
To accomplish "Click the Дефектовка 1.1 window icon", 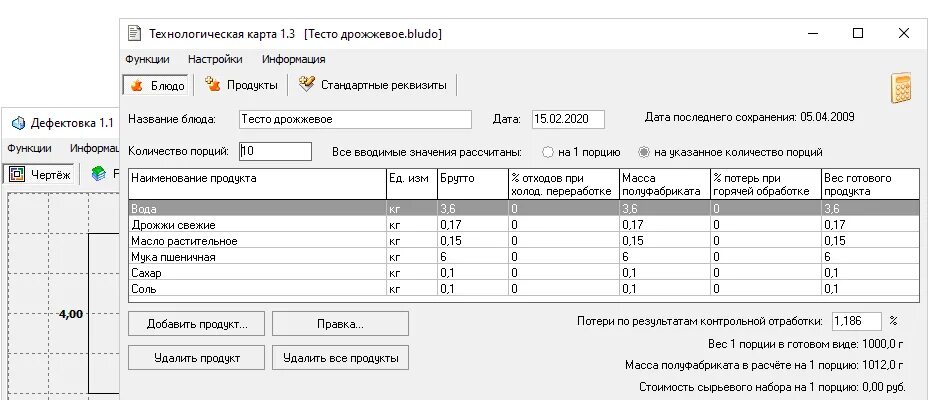I will 17,123.
